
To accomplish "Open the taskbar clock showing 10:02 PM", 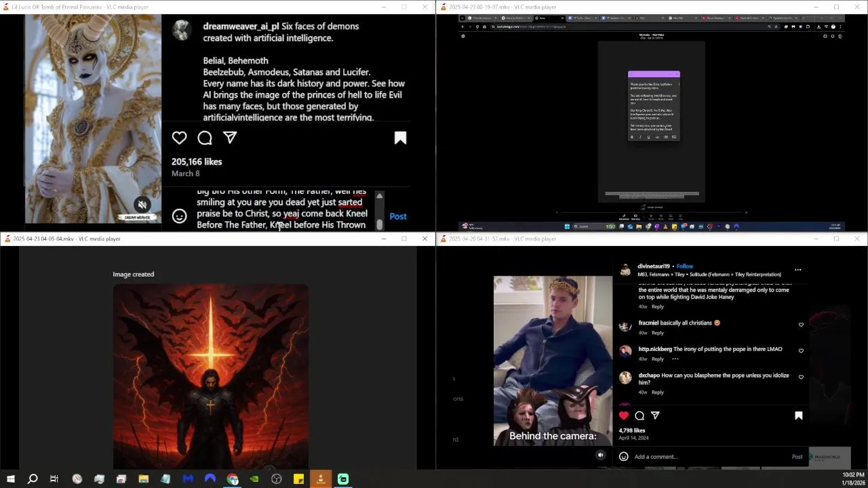I will click(853, 479).
